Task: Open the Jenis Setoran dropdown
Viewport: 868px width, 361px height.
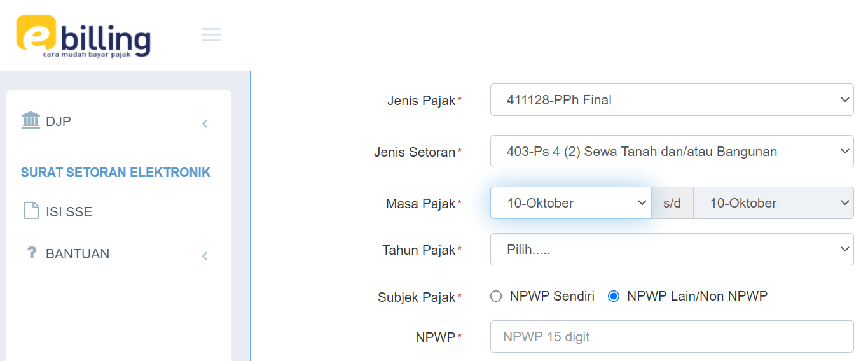Action: 672,152
